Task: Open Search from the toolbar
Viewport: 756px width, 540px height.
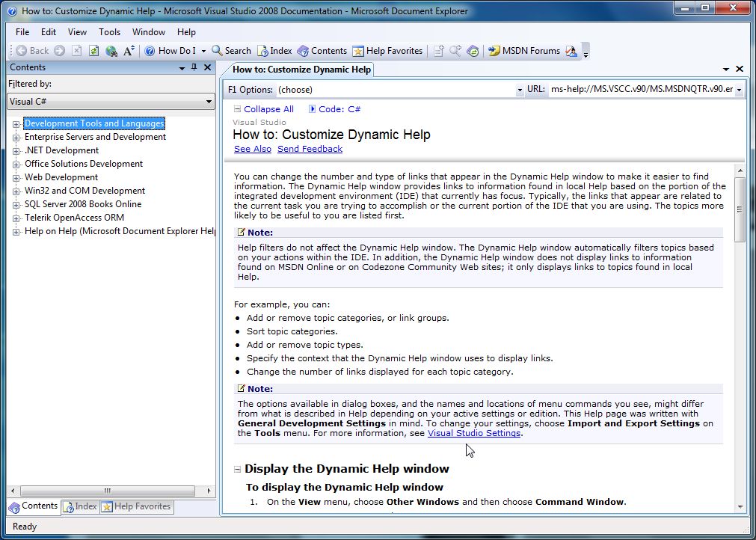Action: 231,51
